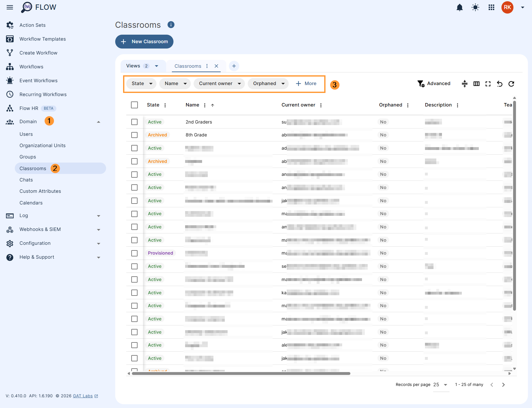Screen dimensions: 532x408
Task: Click the Classrooms info icon
Action: pos(171,25)
